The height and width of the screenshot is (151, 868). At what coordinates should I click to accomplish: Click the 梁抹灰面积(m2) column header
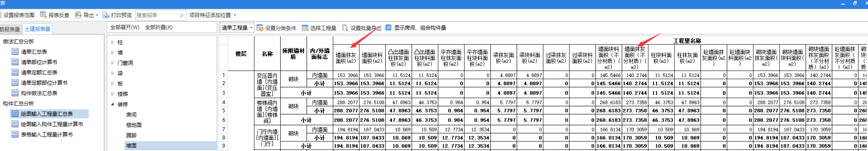(504, 58)
